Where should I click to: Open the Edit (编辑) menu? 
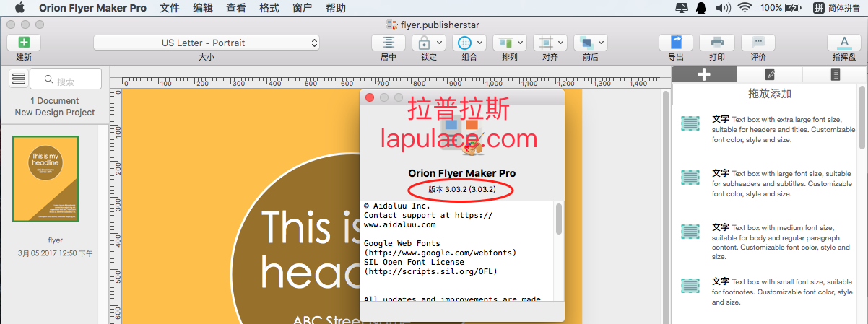pyautogui.click(x=203, y=8)
